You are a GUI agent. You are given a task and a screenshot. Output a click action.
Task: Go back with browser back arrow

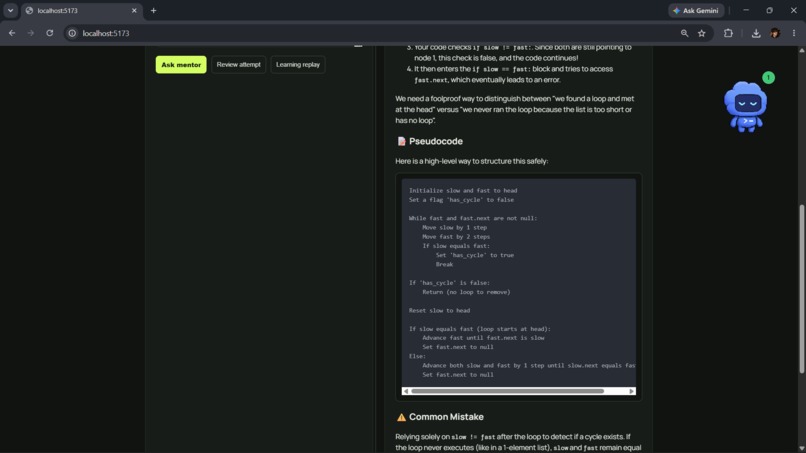point(12,33)
